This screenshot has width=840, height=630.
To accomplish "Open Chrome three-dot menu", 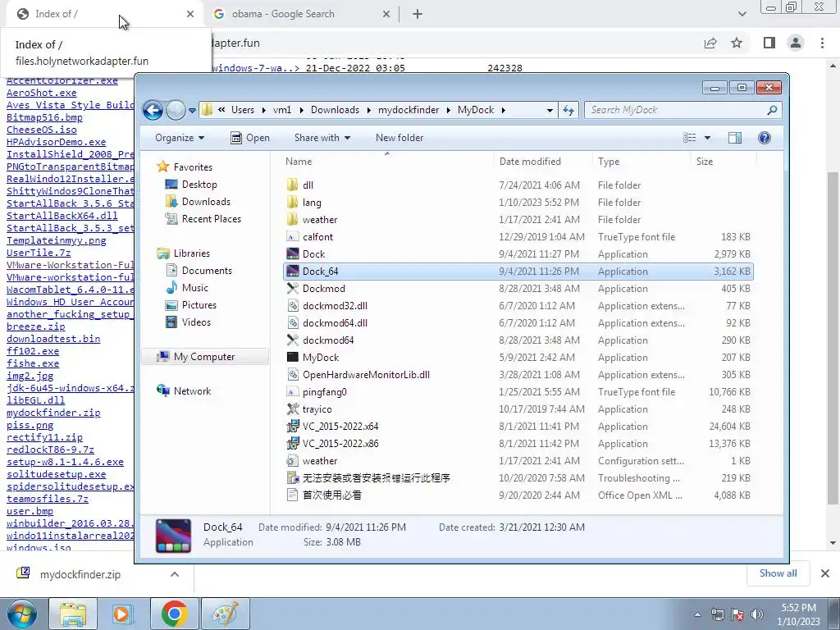I will (822, 43).
